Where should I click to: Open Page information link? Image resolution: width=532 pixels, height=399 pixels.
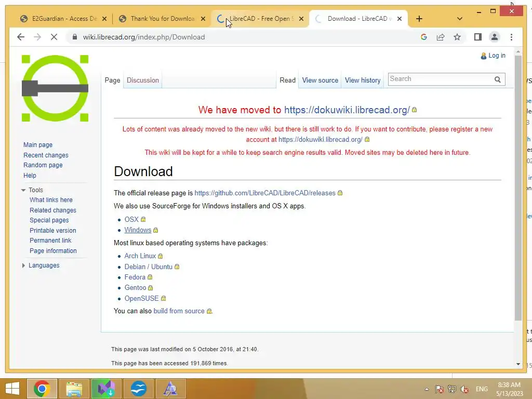pos(53,251)
